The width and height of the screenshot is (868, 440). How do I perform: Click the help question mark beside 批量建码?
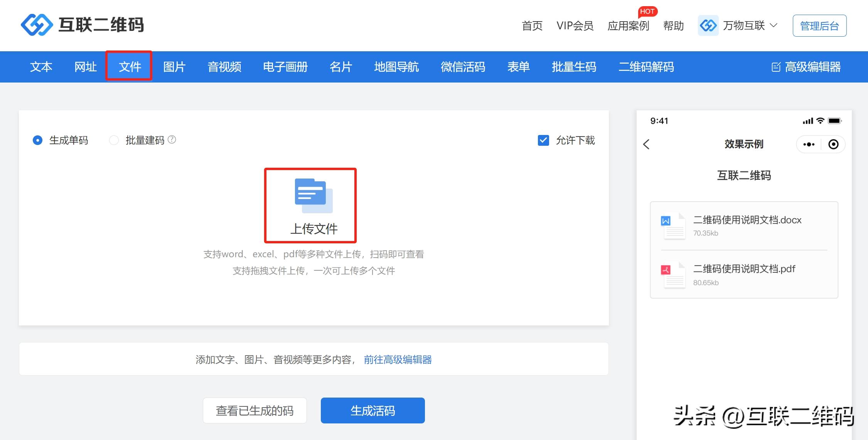172,140
